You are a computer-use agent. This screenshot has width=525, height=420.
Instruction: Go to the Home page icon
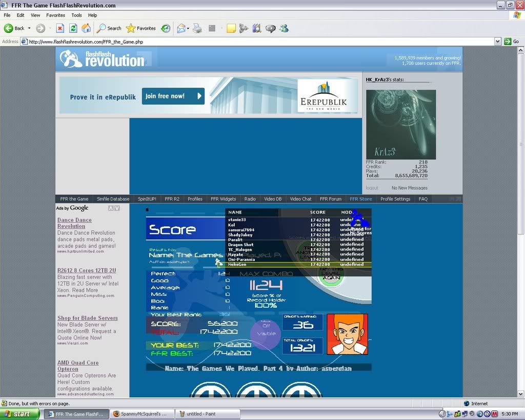pos(86,28)
